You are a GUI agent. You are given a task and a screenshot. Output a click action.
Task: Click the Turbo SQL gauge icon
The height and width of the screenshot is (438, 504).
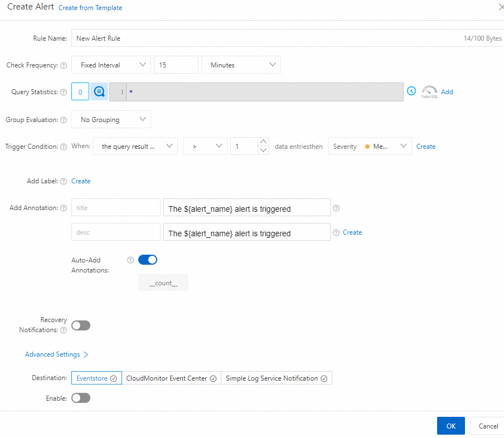(x=429, y=91)
